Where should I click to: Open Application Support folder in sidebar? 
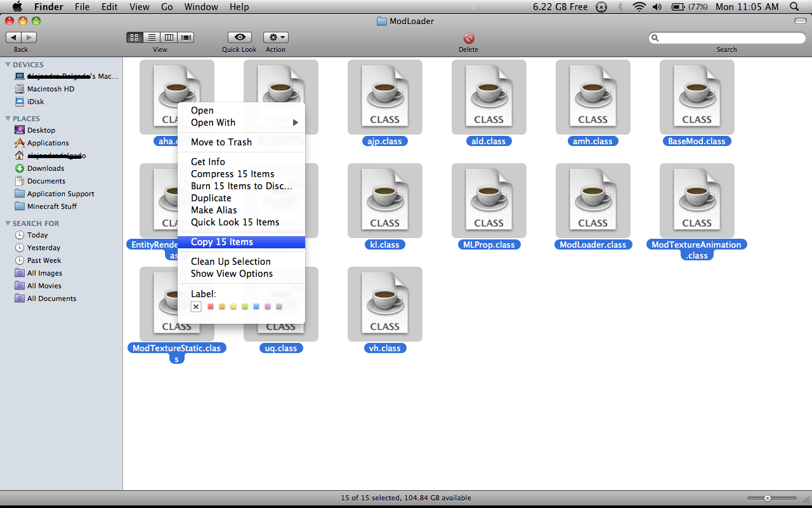click(x=61, y=194)
